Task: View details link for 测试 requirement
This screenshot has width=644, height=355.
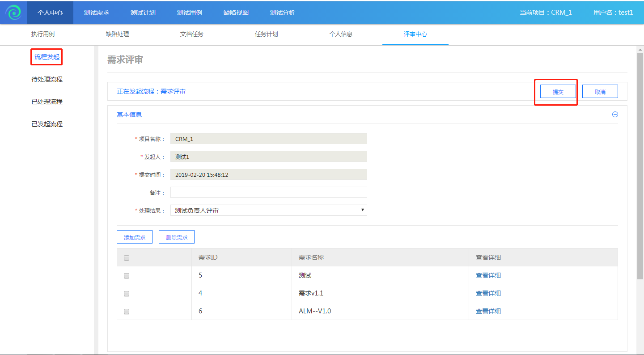Action: click(x=488, y=275)
